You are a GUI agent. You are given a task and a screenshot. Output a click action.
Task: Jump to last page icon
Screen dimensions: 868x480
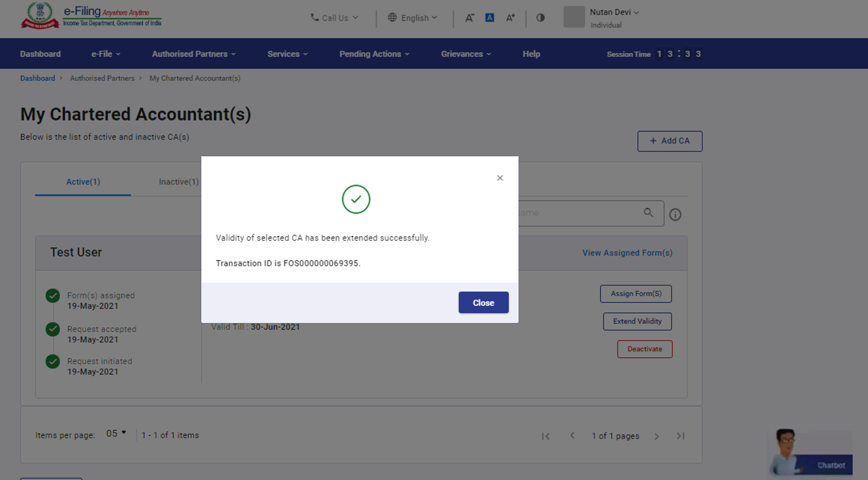[x=680, y=436]
